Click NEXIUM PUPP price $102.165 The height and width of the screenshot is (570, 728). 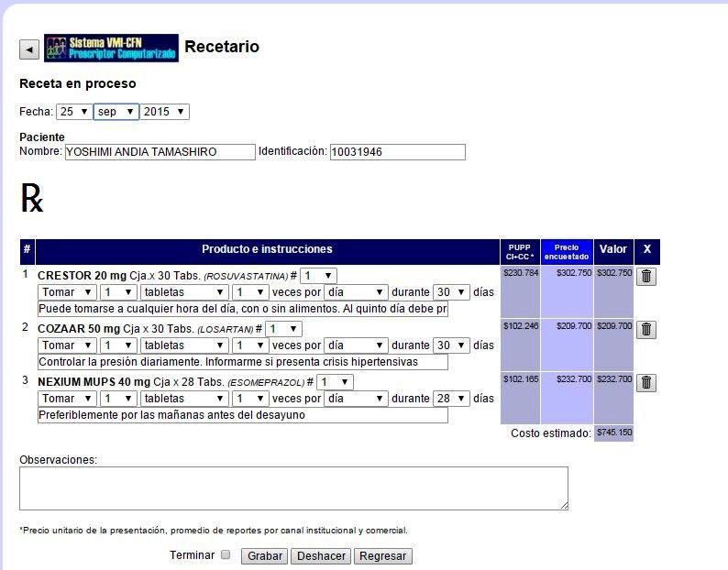521,379
